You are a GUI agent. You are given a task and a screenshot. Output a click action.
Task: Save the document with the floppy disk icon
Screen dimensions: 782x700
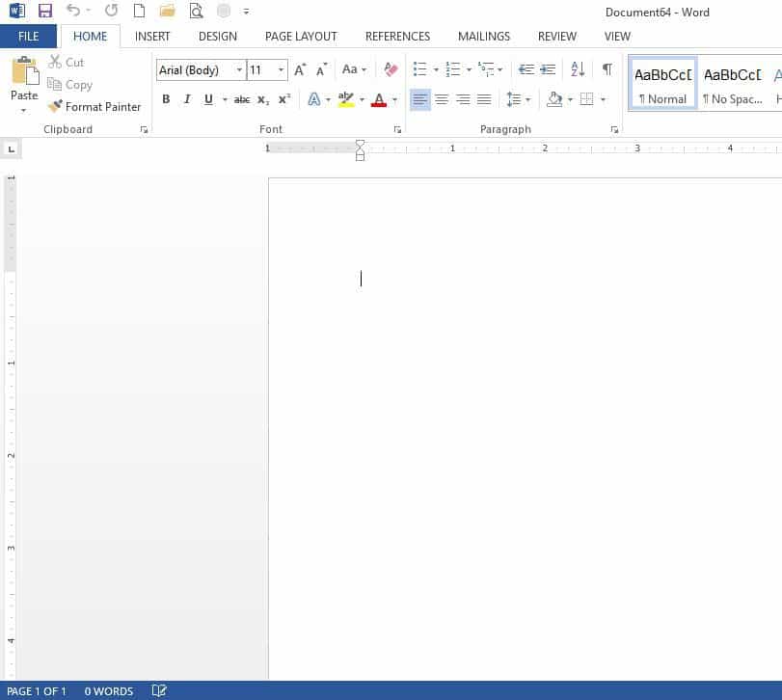click(x=45, y=11)
